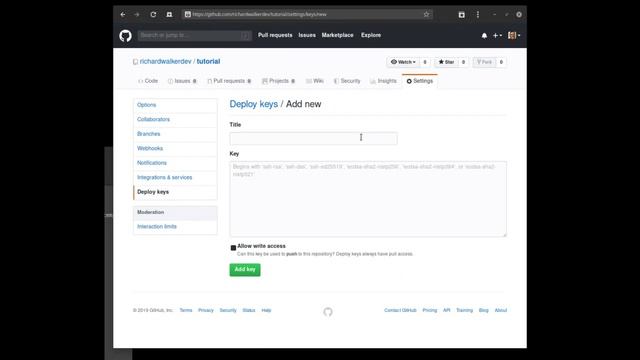Image resolution: width=640 pixels, height=360 pixels.
Task: Open the footer About link
Action: pos(501,310)
